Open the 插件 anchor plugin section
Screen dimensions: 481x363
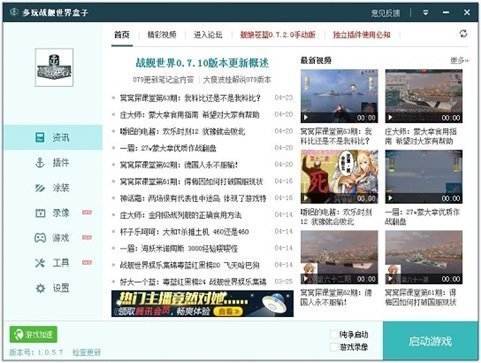[52, 163]
